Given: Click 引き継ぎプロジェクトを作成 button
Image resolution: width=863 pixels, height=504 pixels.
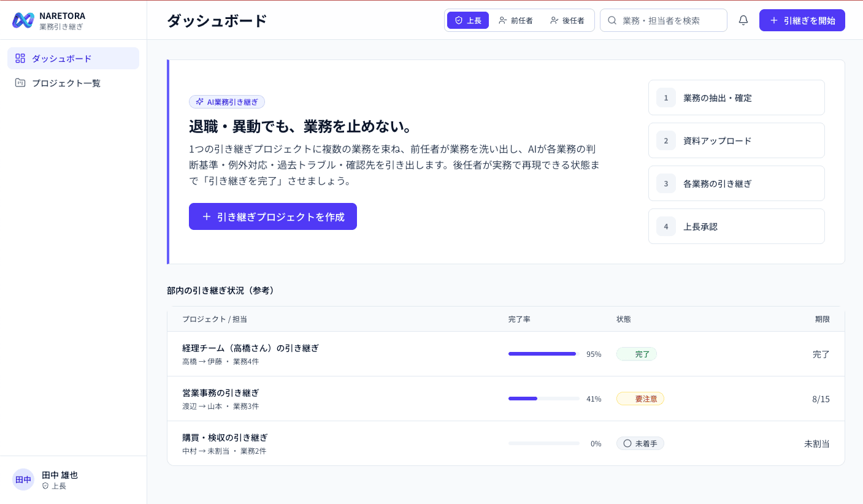Looking at the screenshot, I should click(273, 216).
